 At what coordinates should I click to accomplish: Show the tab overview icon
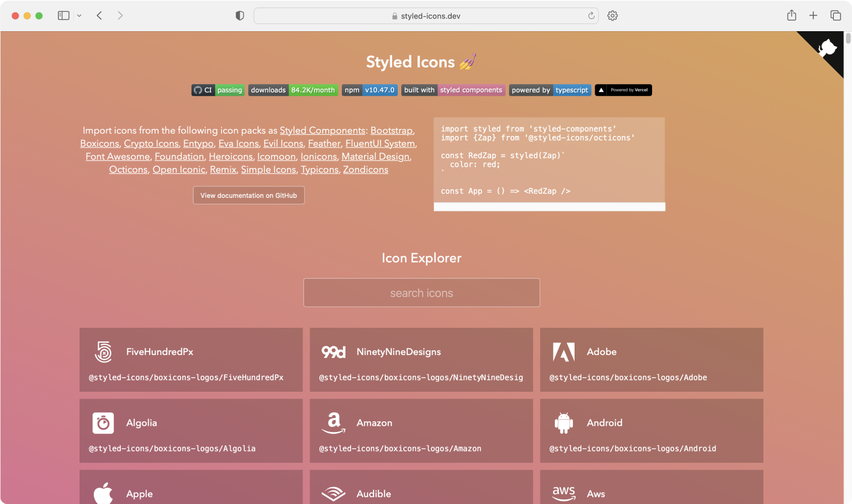point(836,16)
